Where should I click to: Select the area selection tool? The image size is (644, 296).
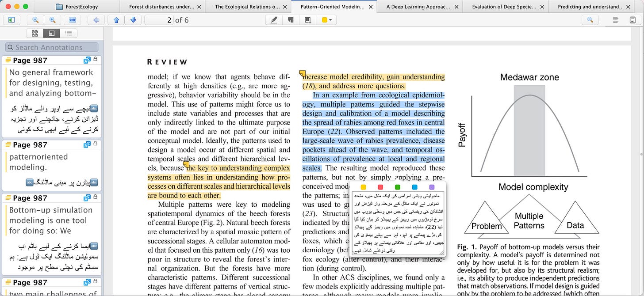tap(308, 20)
